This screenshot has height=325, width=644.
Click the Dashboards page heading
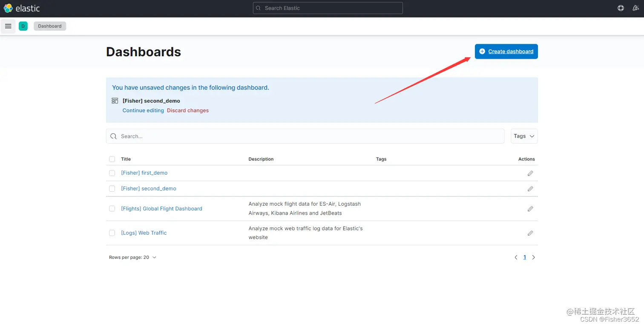144,52
